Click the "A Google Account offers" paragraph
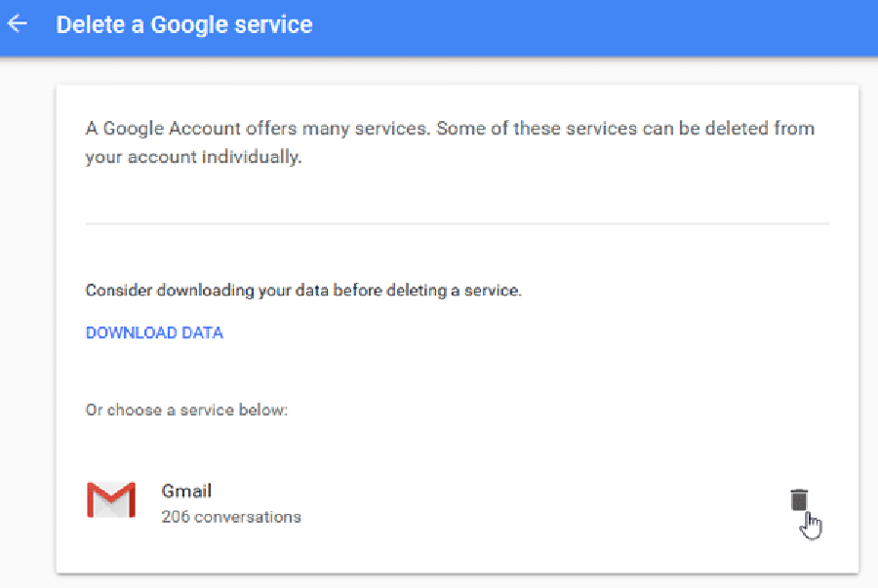Image resolution: width=878 pixels, height=588 pixels. (x=449, y=129)
